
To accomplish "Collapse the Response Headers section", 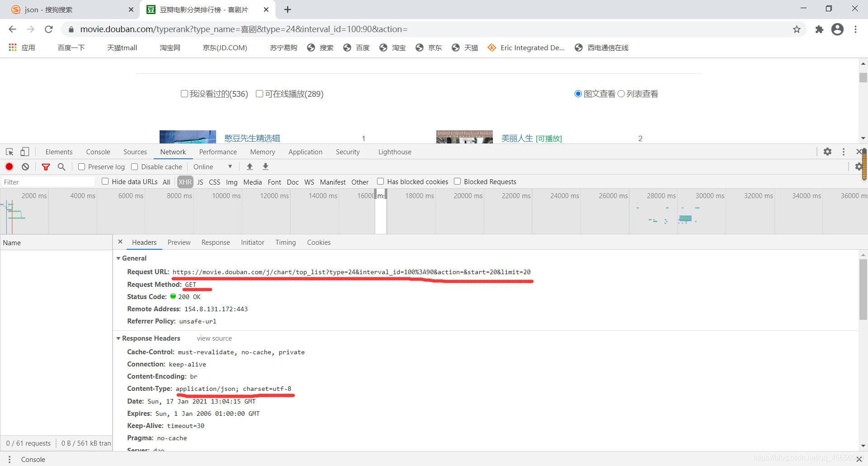I will 118,338.
